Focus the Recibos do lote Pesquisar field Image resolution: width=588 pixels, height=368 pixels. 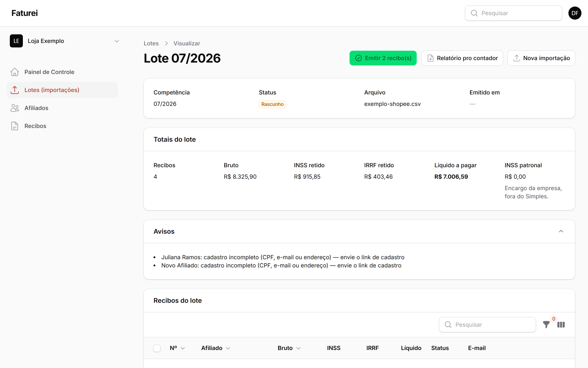pos(488,325)
